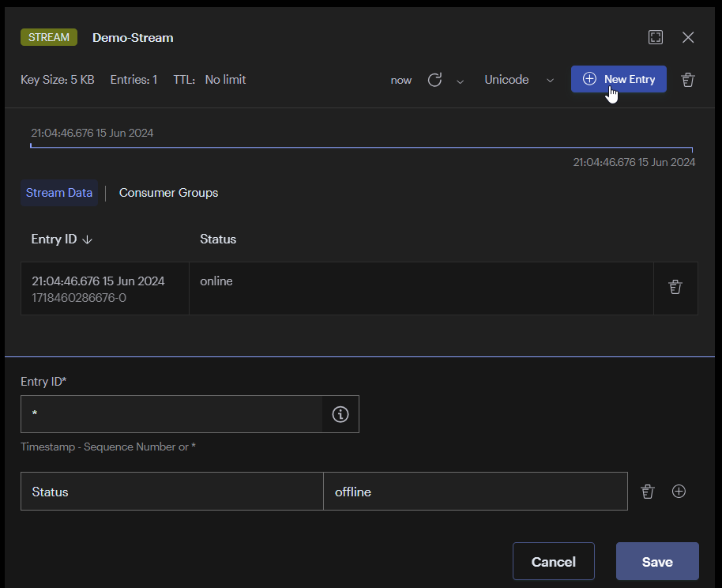Refresh the stream key data

tap(434, 80)
